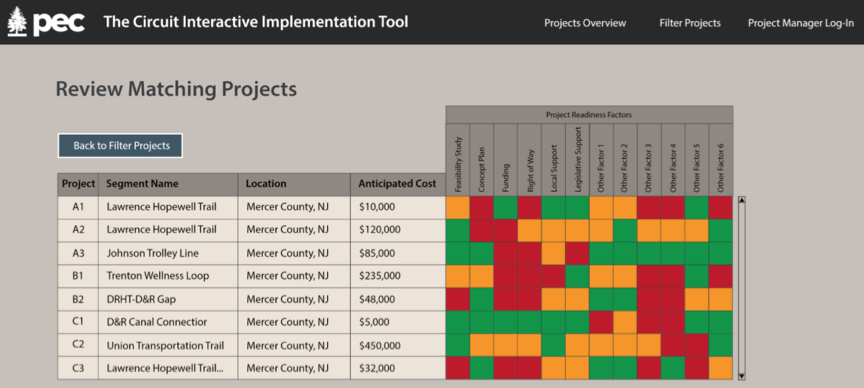The width and height of the screenshot is (864, 388).
Task: Click the Project column header
Action: pos(78,185)
